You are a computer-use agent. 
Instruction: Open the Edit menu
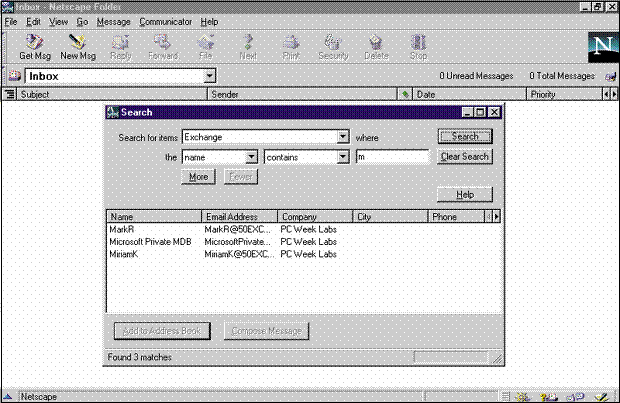point(33,22)
